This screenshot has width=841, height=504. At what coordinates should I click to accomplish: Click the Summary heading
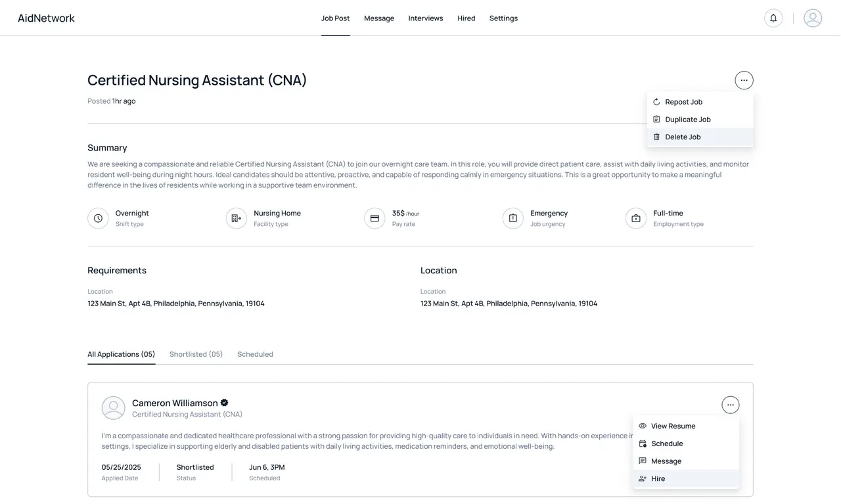[x=107, y=148]
